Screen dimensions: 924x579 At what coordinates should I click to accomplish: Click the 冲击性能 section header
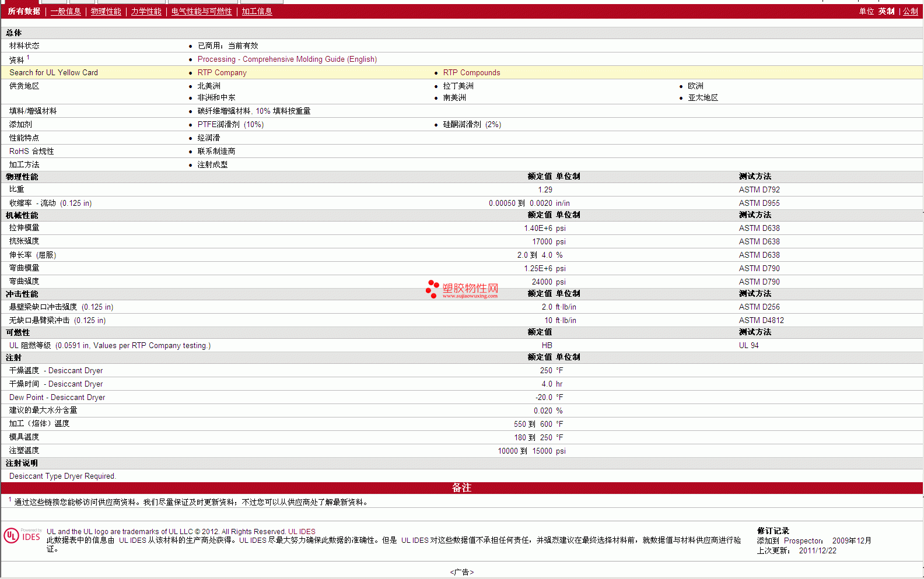pos(22,294)
